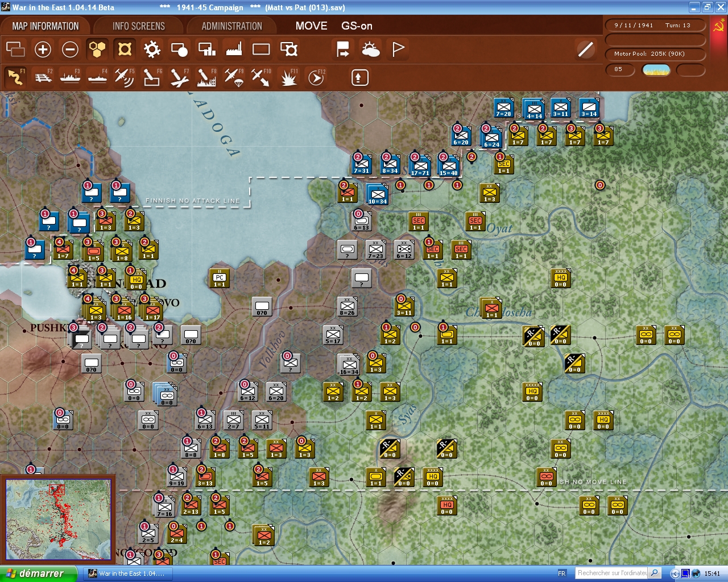Toggle the highlighted fort-shaped icon

pyautogui.click(x=125, y=49)
